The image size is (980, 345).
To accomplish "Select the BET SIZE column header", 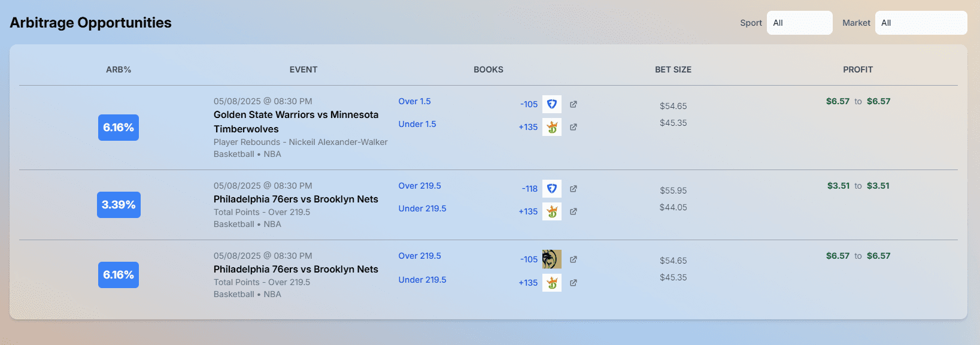I will (x=673, y=69).
